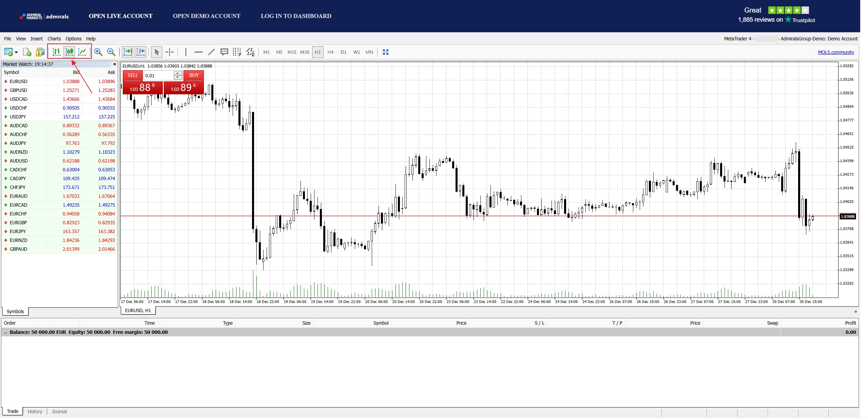Select the trendline drawing tool
Image resolution: width=868 pixels, height=418 pixels.
211,52
